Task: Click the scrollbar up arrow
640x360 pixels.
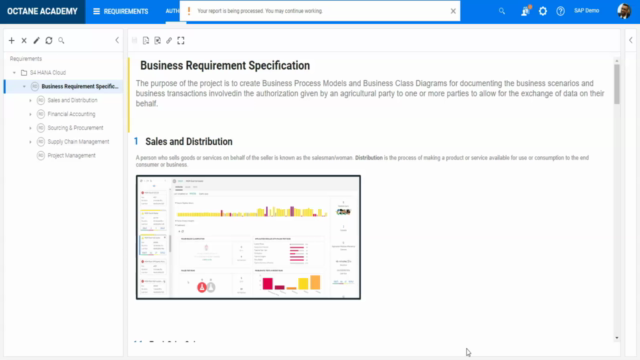Action: (617, 61)
